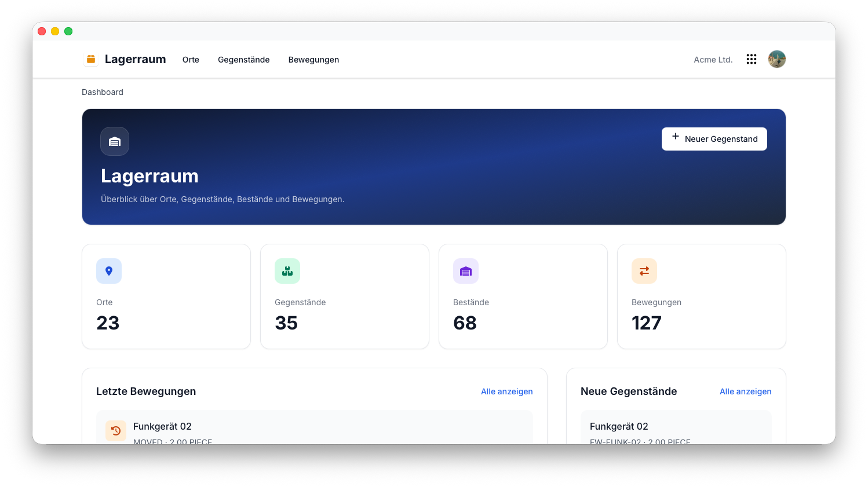Click the yellow minimize window button

(55, 31)
